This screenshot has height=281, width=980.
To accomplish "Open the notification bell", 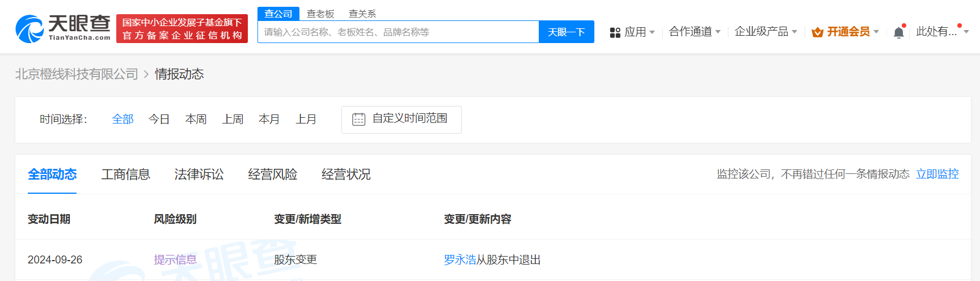I will 899,32.
